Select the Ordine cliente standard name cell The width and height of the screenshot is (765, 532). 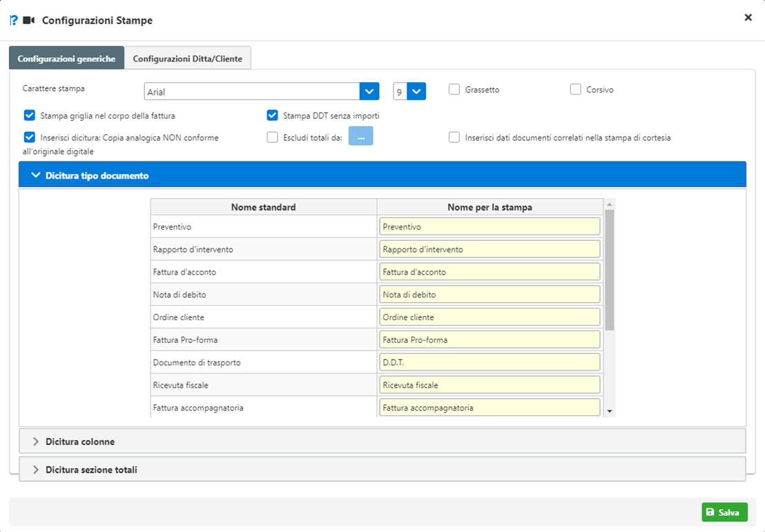pyautogui.click(x=264, y=317)
